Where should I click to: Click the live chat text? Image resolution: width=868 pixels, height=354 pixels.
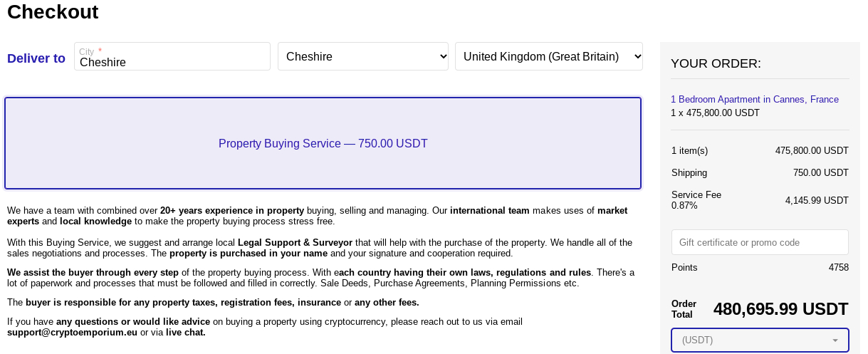(x=185, y=333)
